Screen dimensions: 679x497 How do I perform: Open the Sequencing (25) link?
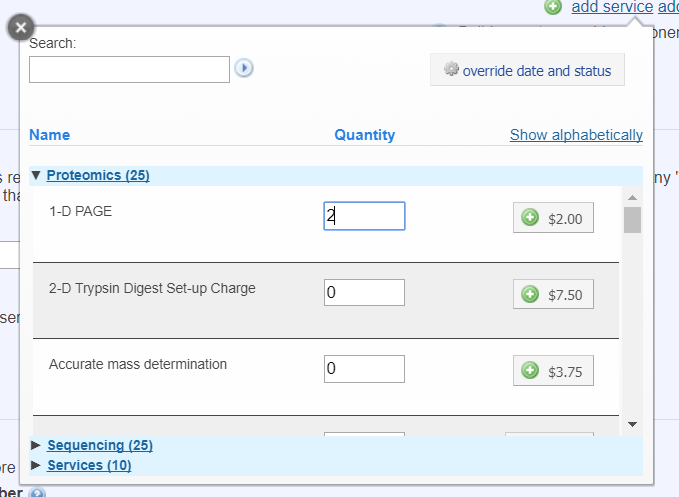100,445
